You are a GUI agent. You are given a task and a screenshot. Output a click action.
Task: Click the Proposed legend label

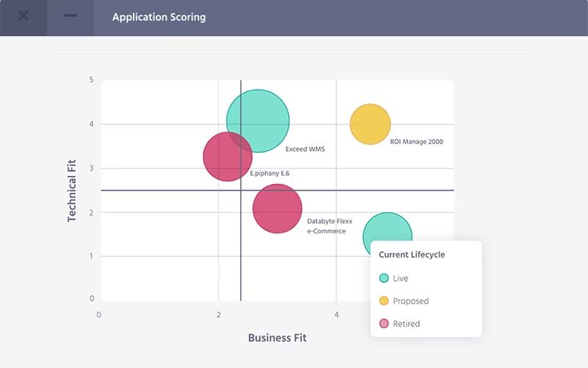[x=411, y=301]
